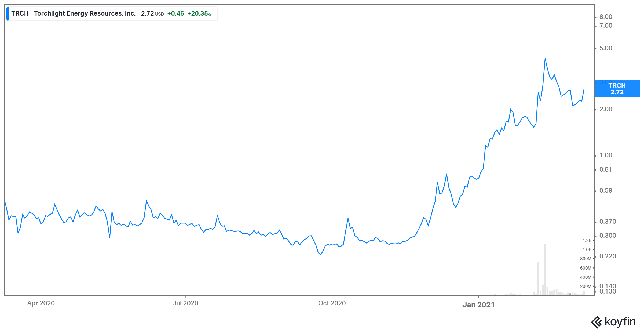Click the 0.300 price axis label

(608, 236)
